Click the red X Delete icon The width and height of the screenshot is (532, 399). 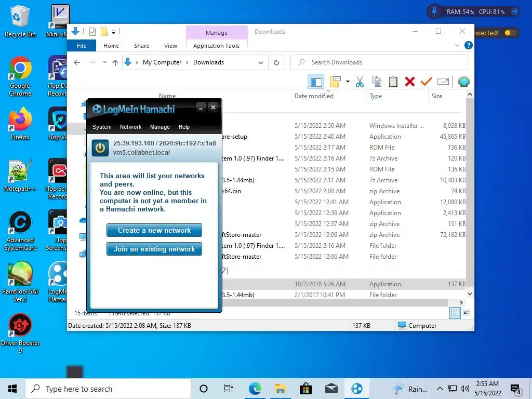(x=409, y=82)
